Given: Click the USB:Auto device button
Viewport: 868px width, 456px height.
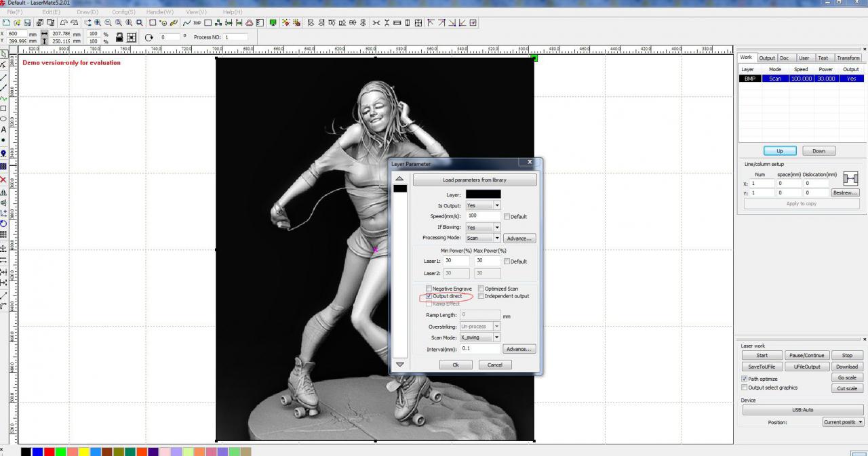Looking at the screenshot, I should click(x=802, y=410).
